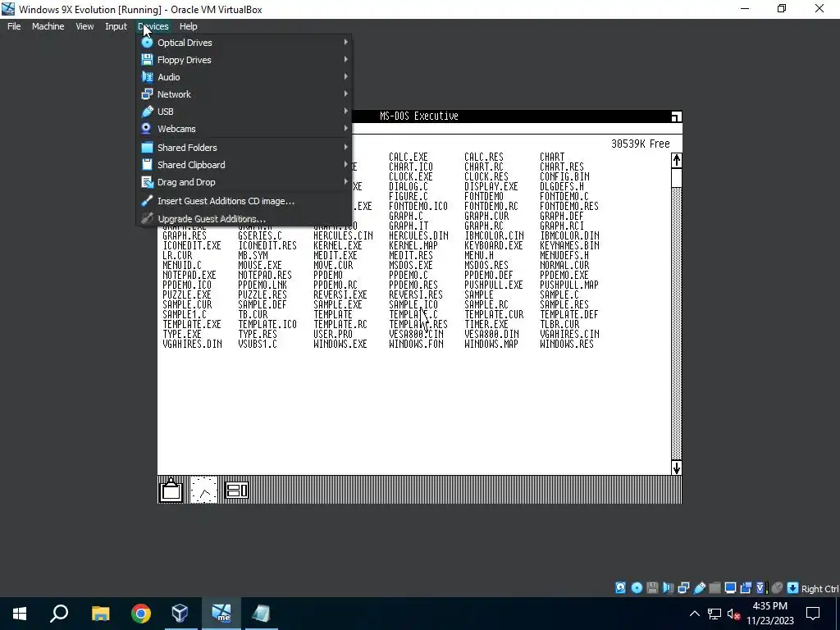The width and height of the screenshot is (840, 630).
Task: Select file WINDOWS.FON
Action: click(x=416, y=344)
